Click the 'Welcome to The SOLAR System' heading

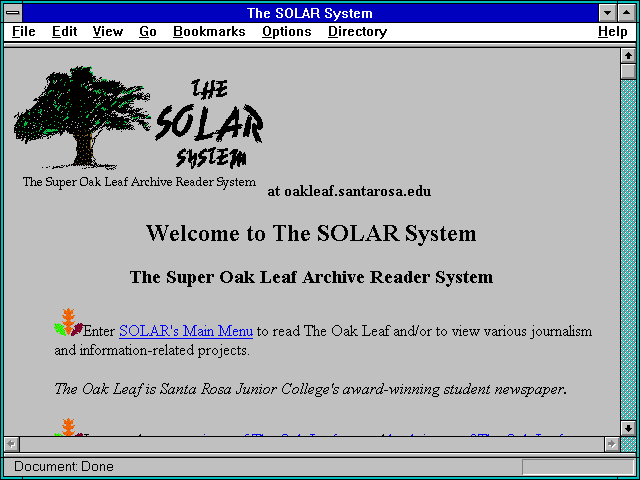[x=311, y=233]
